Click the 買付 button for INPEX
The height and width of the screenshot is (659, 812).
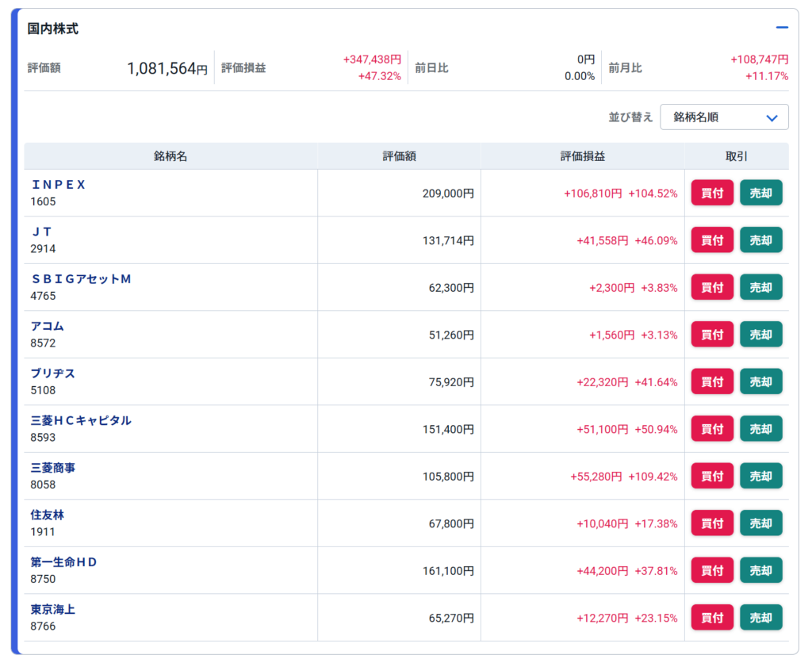tap(712, 193)
